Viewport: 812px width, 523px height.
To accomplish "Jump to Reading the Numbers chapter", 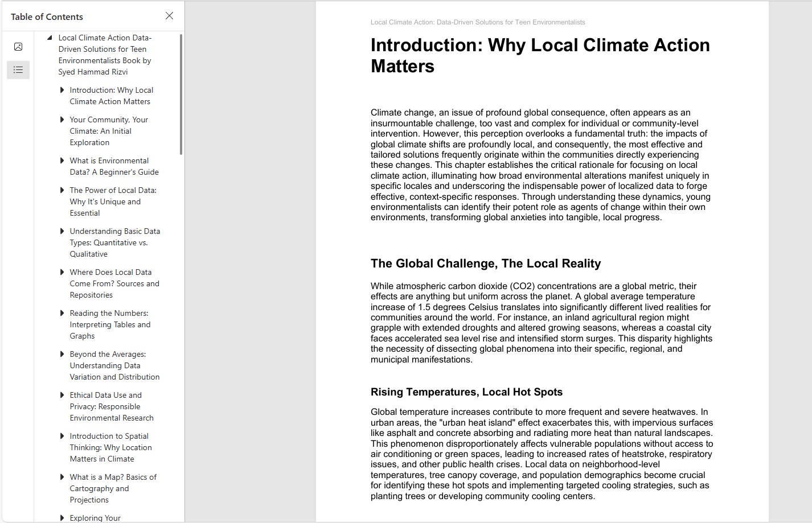I will (x=110, y=324).
